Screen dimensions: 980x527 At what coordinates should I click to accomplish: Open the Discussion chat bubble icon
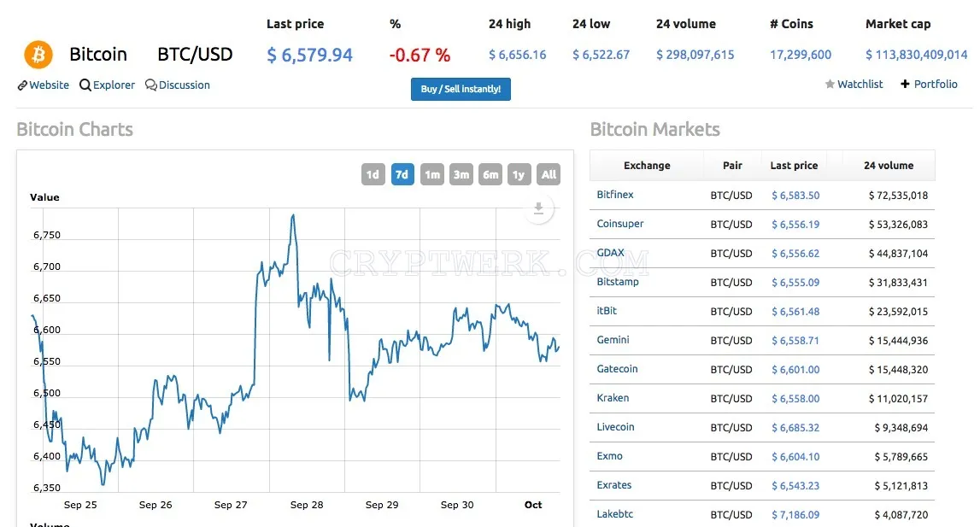150,85
